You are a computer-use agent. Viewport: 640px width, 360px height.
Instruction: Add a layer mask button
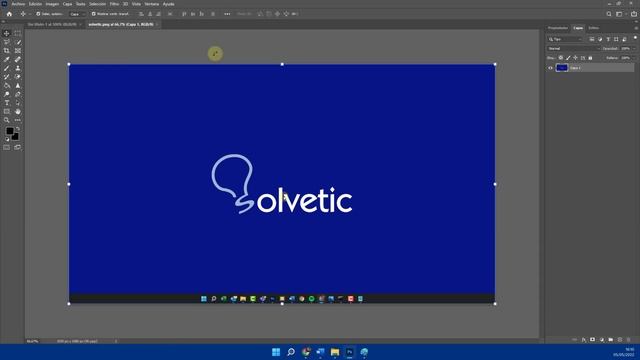pyautogui.click(x=593, y=340)
